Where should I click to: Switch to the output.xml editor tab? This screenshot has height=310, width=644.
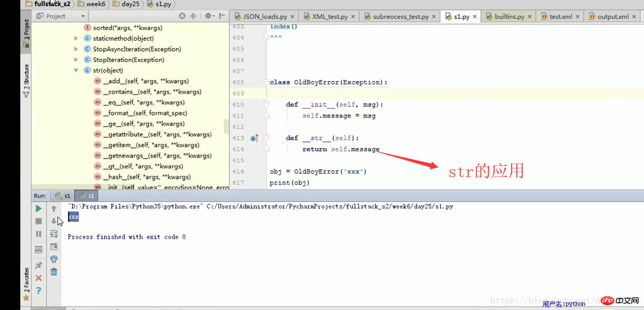[x=613, y=16]
